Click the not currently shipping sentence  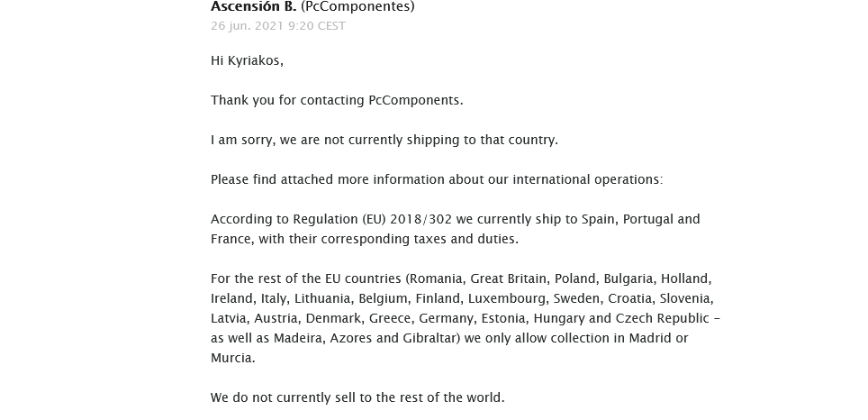click(x=384, y=140)
